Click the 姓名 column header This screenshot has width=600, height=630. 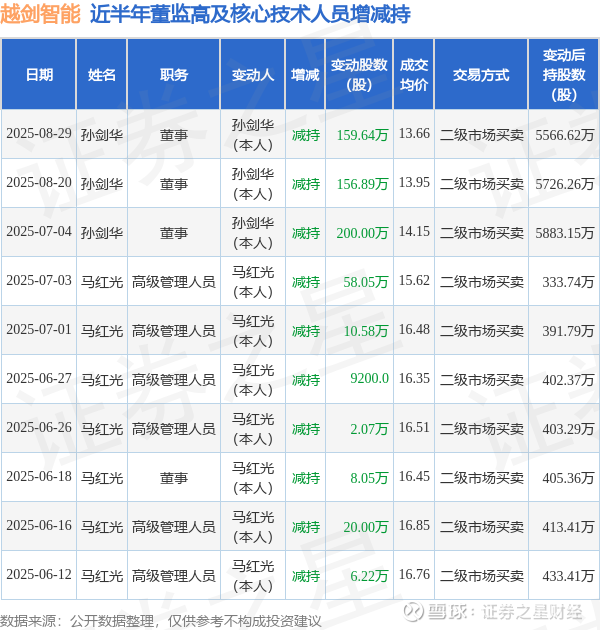(x=101, y=75)
